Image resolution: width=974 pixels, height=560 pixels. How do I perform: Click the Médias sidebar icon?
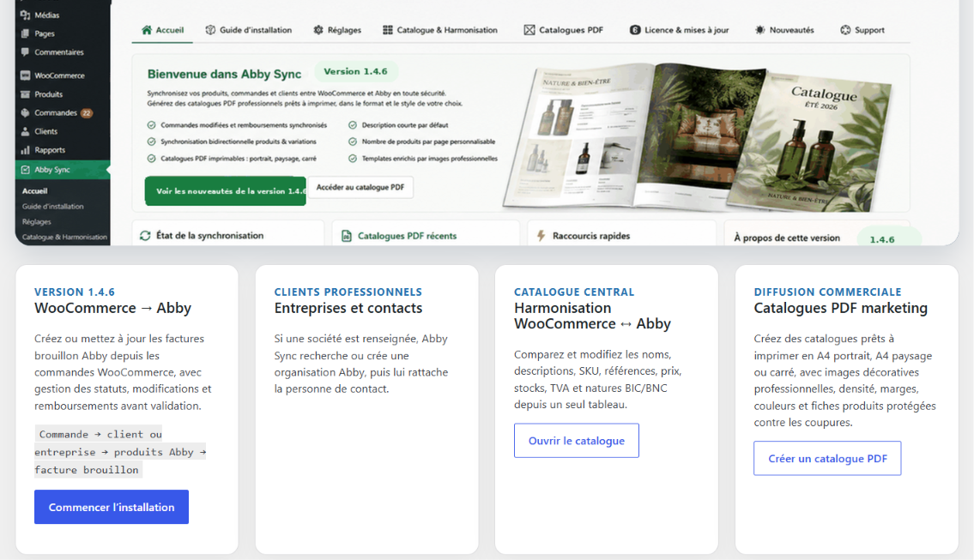(25, 15)
